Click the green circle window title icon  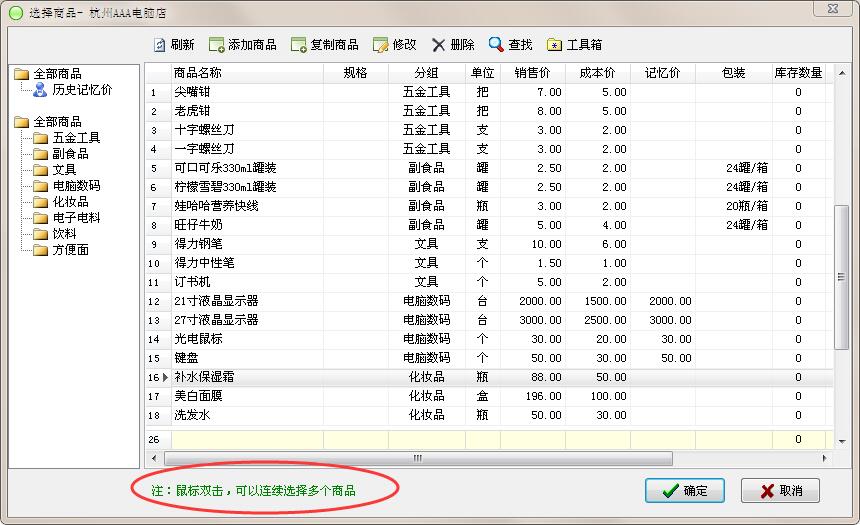[16, 13]
